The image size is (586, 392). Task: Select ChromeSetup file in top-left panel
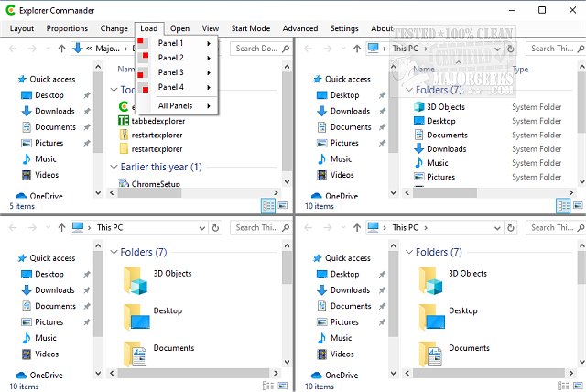[x=157, y=184]
